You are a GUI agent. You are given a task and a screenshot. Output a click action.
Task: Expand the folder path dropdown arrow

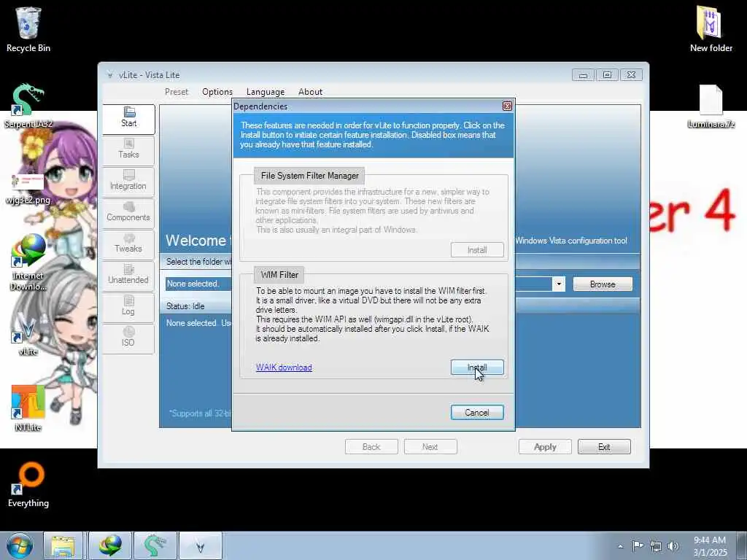pos(558,284)
